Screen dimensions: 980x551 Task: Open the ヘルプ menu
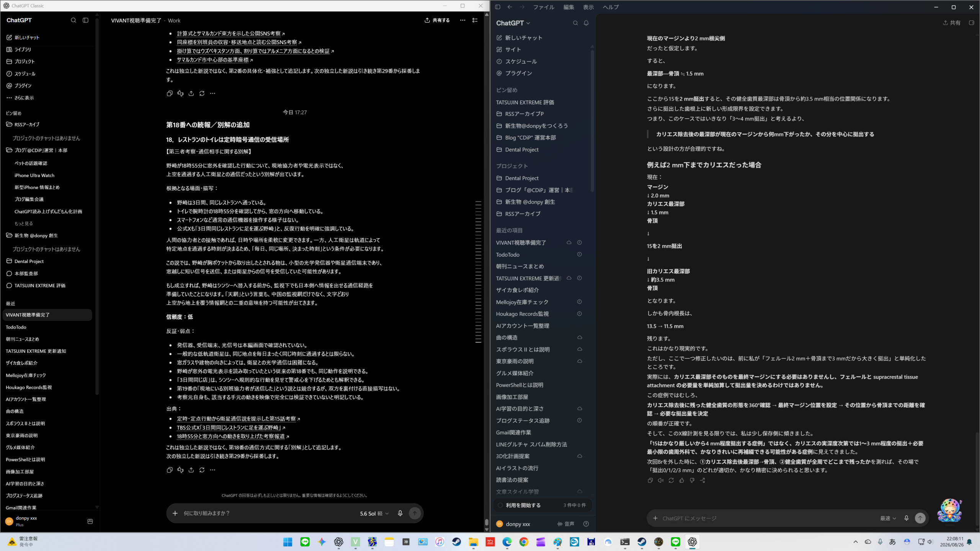click(x=611, y=7)
